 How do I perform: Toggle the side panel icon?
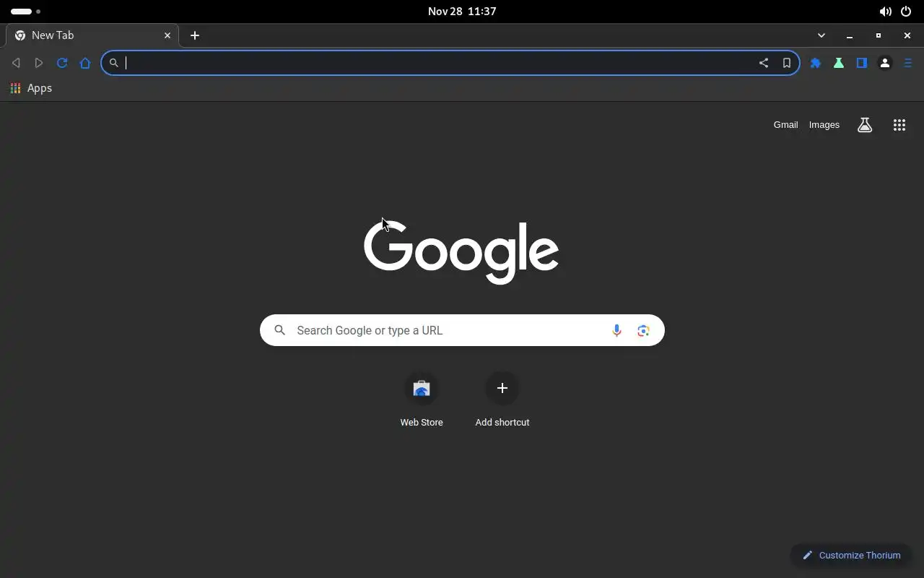tap(862, 63)
